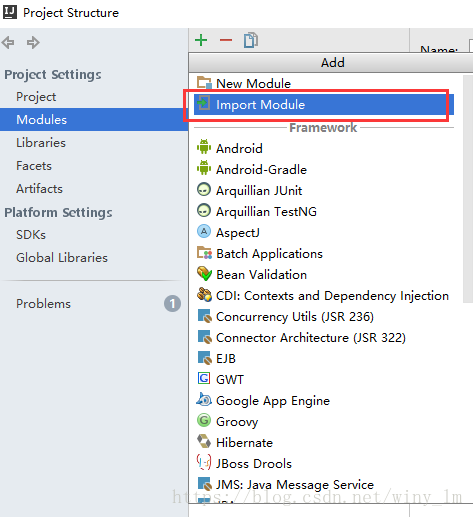The image size is (473, 517).
Task: Click the Bean Validation icon
Action: [x=204, y=274]
